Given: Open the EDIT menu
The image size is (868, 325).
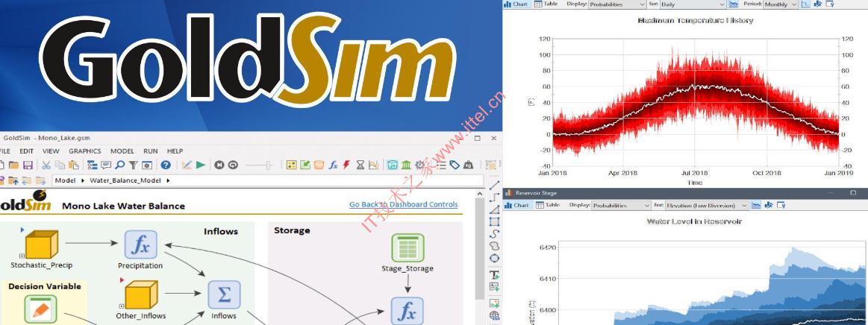Looking at the screenshot, I should (27, 151).
